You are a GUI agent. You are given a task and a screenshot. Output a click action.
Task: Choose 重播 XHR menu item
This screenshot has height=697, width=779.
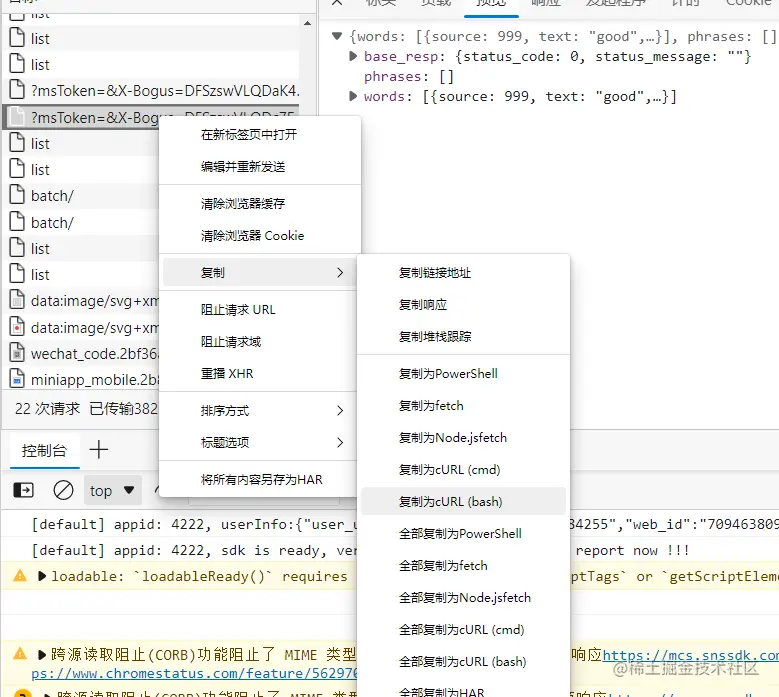260,374
